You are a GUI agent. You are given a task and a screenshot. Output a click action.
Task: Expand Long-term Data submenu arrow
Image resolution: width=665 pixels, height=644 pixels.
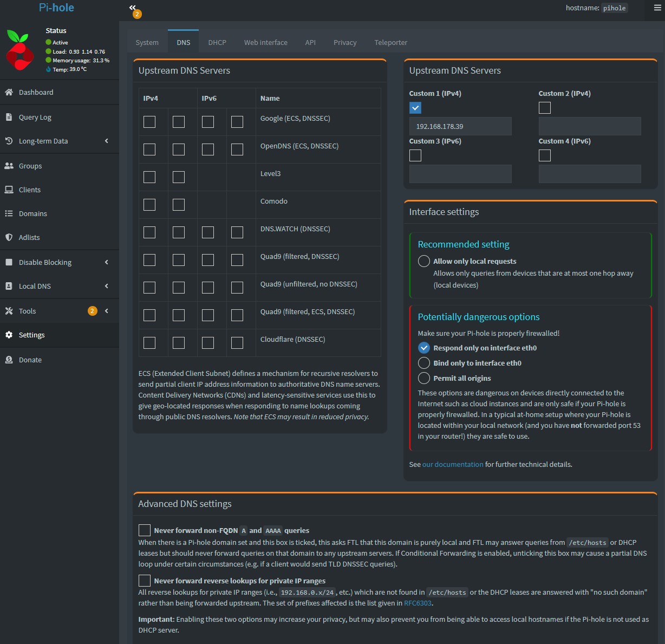click(x=107, y=141)
